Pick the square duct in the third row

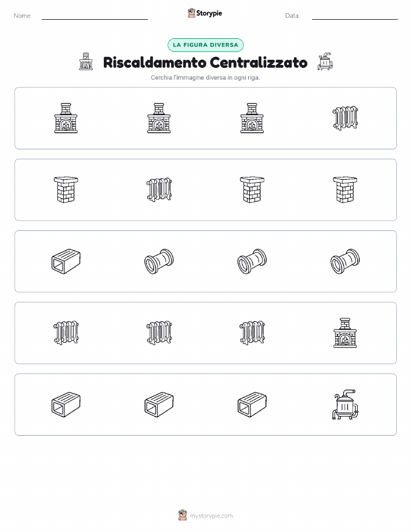click(66, 261)
